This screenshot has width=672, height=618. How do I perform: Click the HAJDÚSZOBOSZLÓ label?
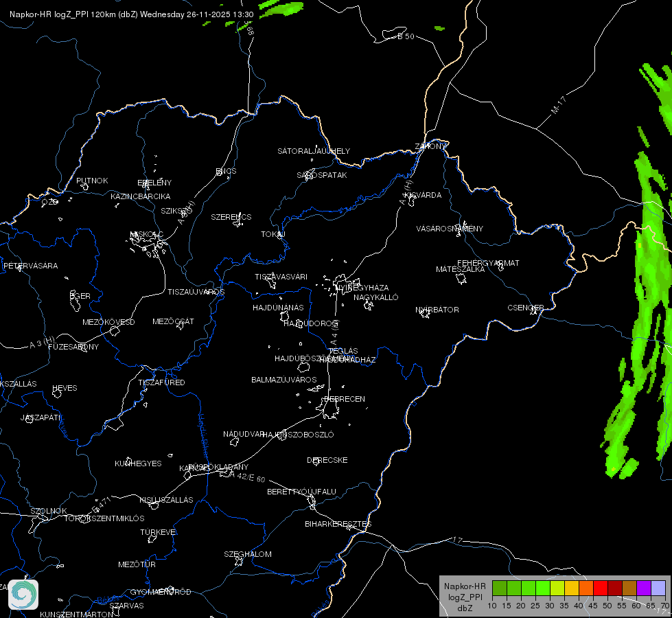tap(298, 435)
